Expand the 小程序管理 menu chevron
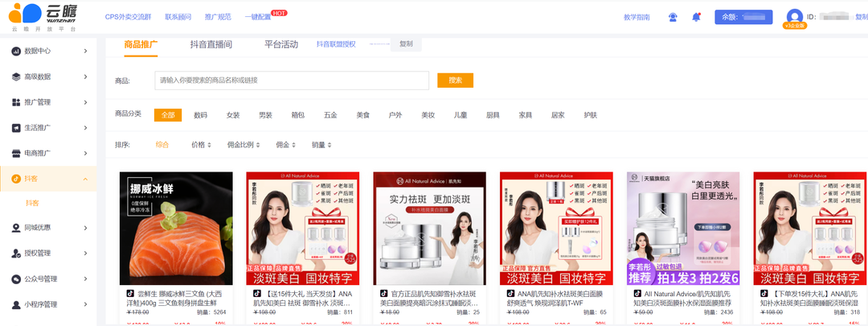The width and height of the screenshot is (868, 326). (85, 304)
